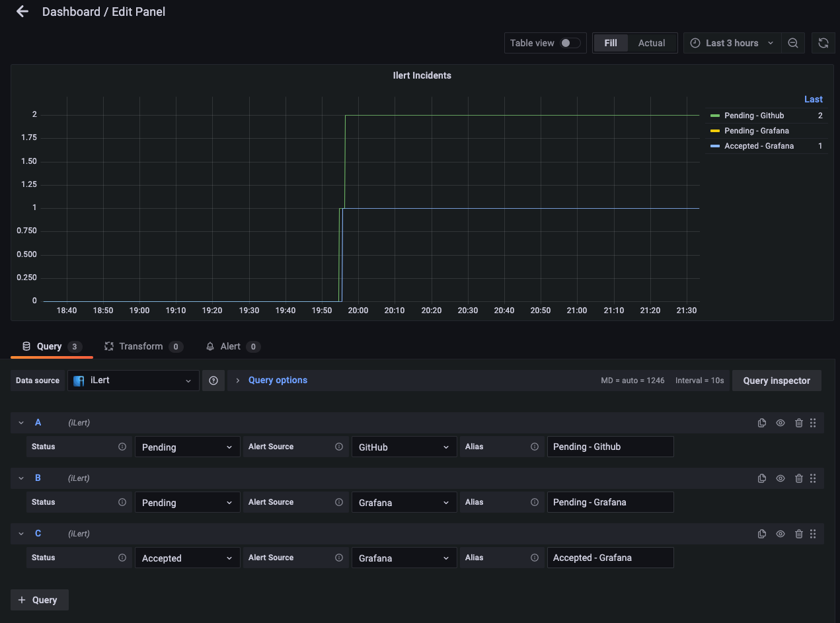
Task: Toggle Pending - Grafana series in legend
Action: click(757, 131)
